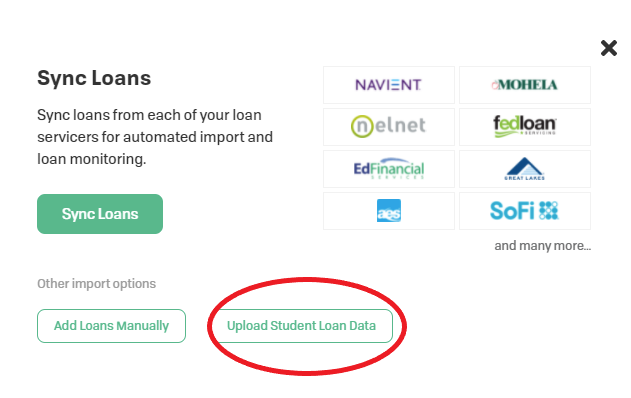This screenshot has height=398, width=631.
Task: Select Upload Student Loan Data button
Action: coord(301,326)
